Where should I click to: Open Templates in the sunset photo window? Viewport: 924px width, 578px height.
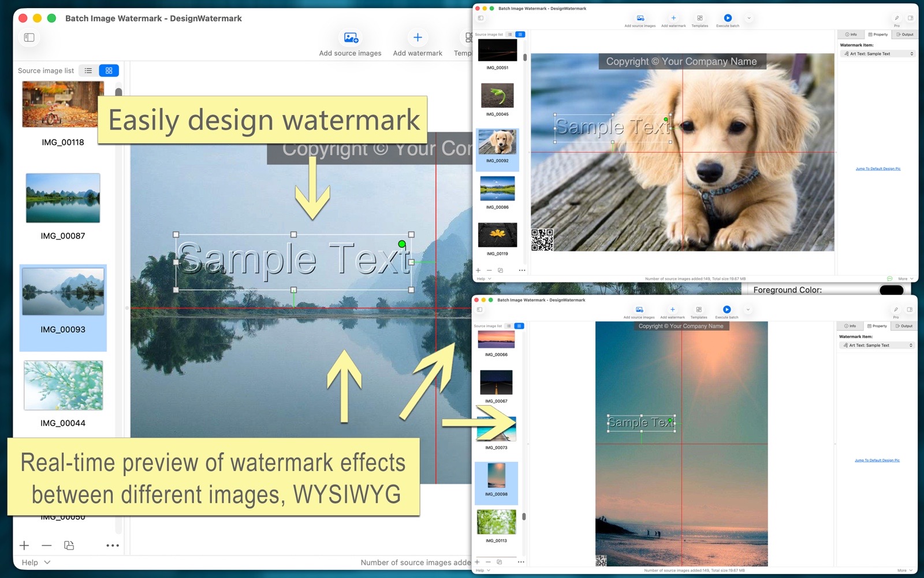pos(699,312)
